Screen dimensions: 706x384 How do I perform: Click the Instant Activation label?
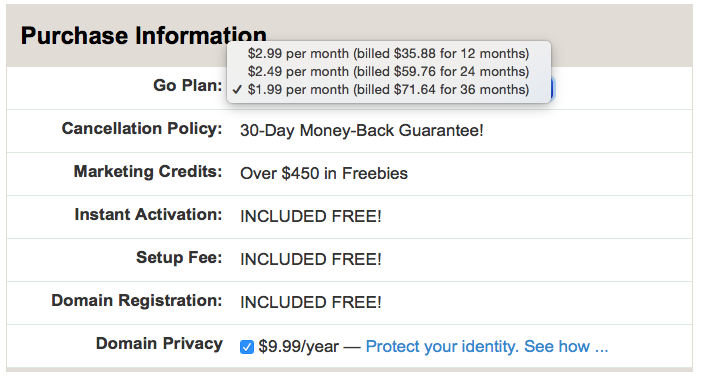[x=148, y=214]
